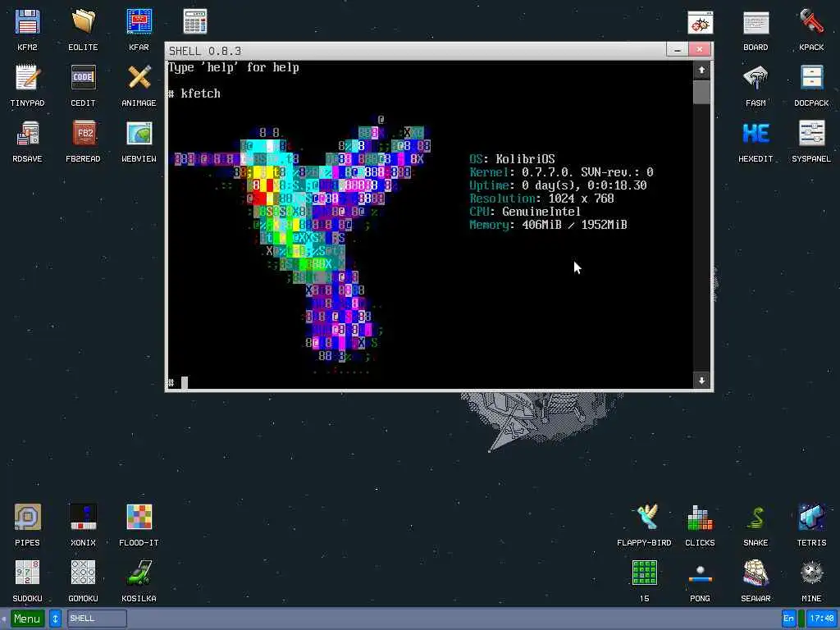Viewport: 840px width, 630px height.
Task: Open the RDSAVE icon
Action: tap(27, 134)
